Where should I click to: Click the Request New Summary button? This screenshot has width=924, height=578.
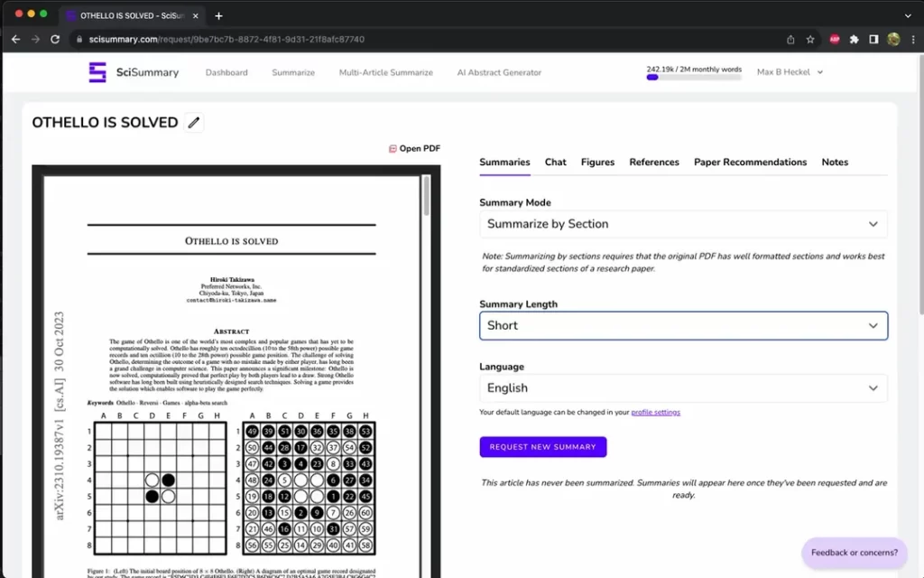(x=542, y=446)
